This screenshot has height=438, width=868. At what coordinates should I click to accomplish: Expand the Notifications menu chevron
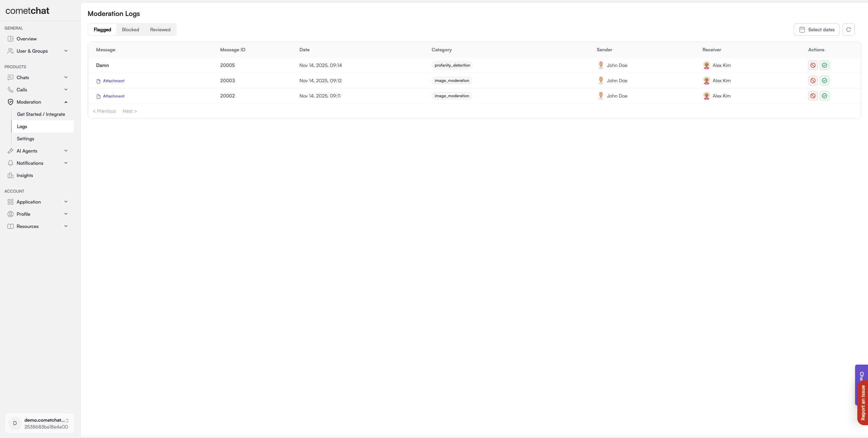click(x=66, y=163)
